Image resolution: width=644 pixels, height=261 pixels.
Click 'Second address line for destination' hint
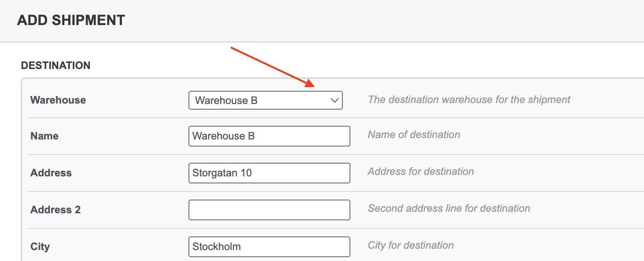[449, 209]
